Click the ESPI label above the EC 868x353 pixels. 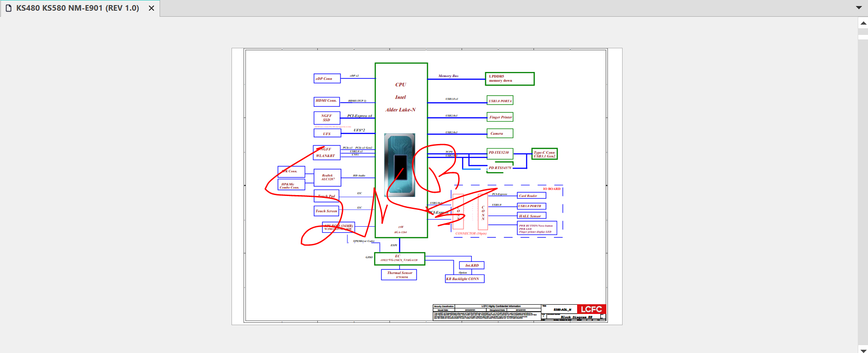pyautogui.click(x=393, y=245)
